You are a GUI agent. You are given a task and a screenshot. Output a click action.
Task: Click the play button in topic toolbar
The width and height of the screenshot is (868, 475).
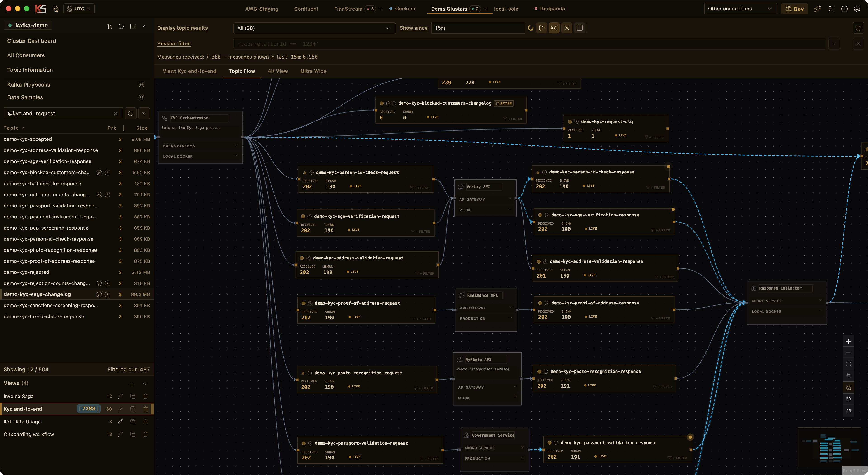click(x=542, y=28)
